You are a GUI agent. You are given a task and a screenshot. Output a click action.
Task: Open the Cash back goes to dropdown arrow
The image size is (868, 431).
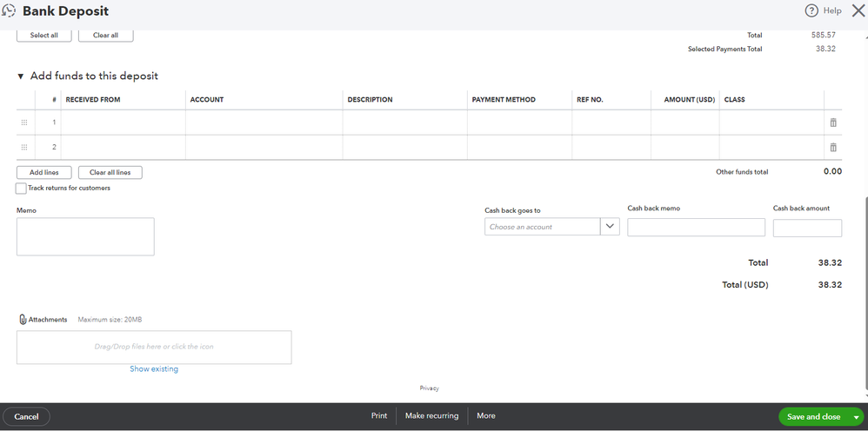pos(610,226)
